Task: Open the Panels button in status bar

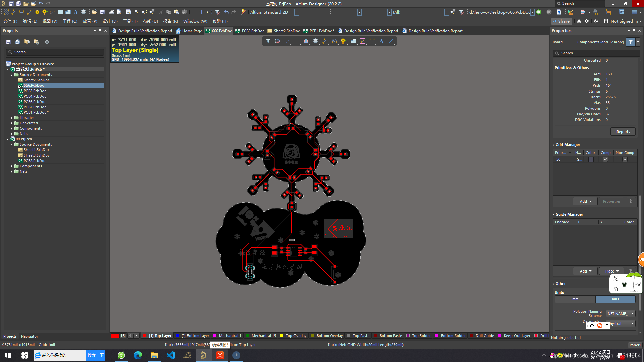Action: pyautogui.click(x=635, y=345)
